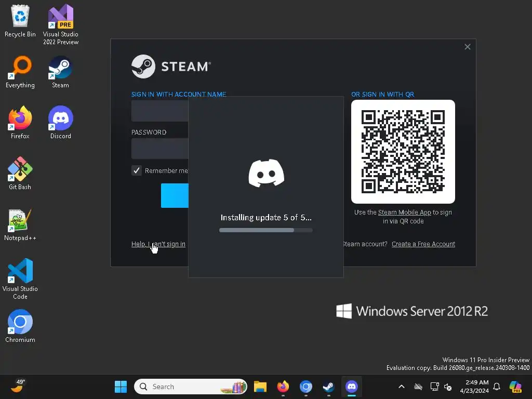The image size is (532, 399).
Task: Click 'Installing update 5 of 5...' text
Action: point(266,218)
